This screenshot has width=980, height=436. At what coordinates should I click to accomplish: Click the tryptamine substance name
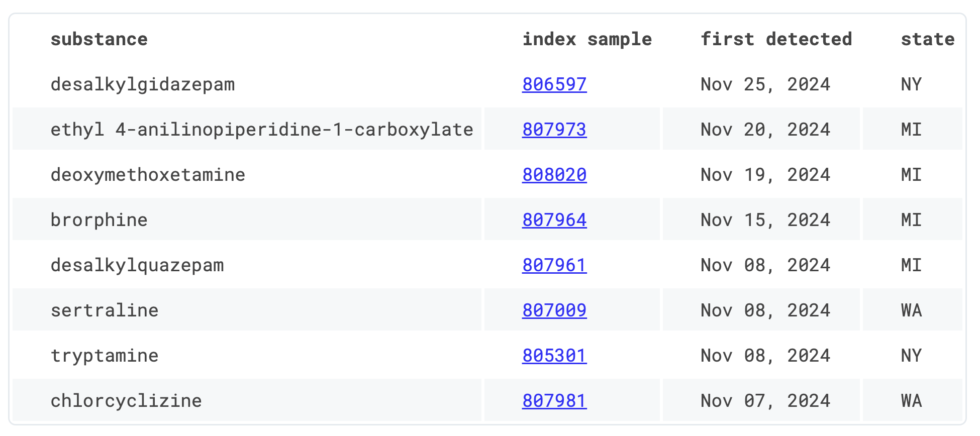105,356
